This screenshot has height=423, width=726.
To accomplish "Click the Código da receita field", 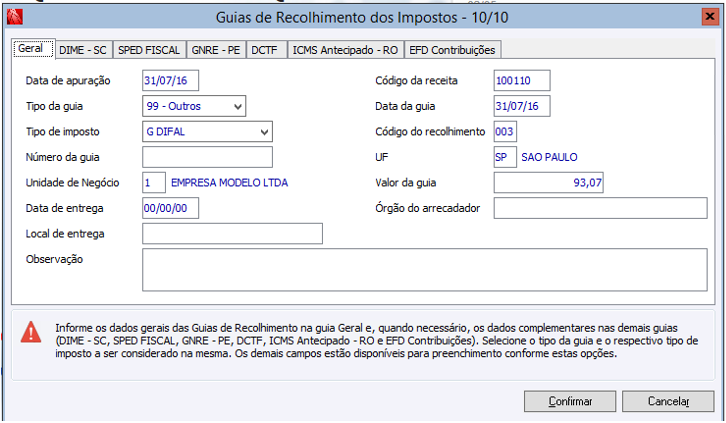I will [x=521, y=80].
